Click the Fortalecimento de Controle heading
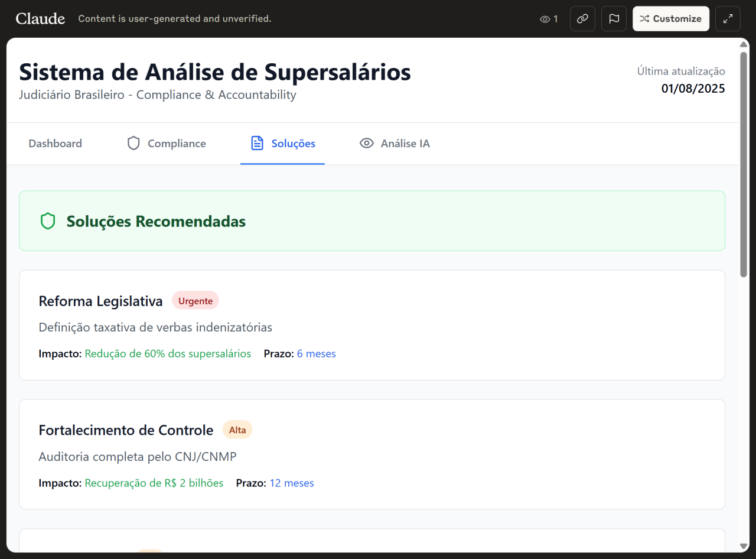Image resolution: width=756 pixels, height=559 pixels. pos(126,430)
